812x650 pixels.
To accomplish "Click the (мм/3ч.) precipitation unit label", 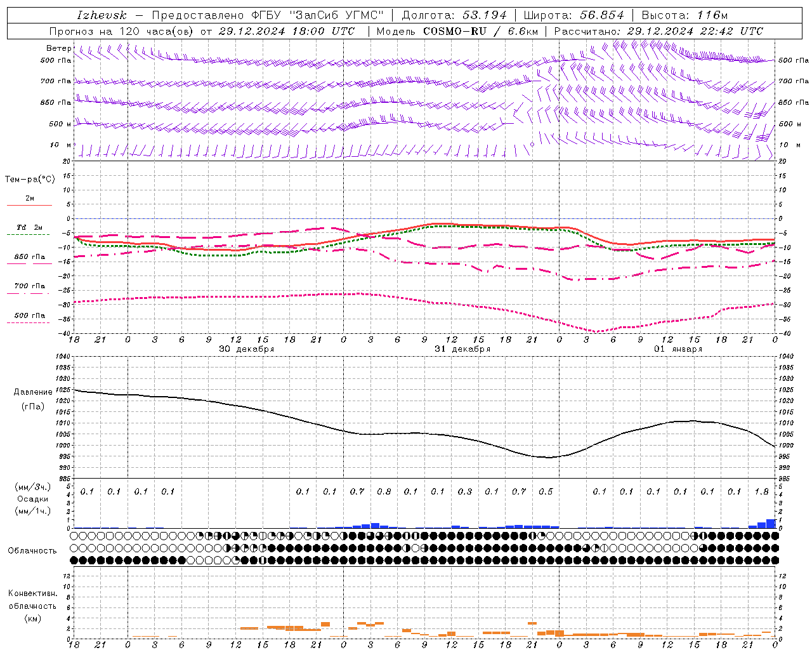I will pos(33,487).
